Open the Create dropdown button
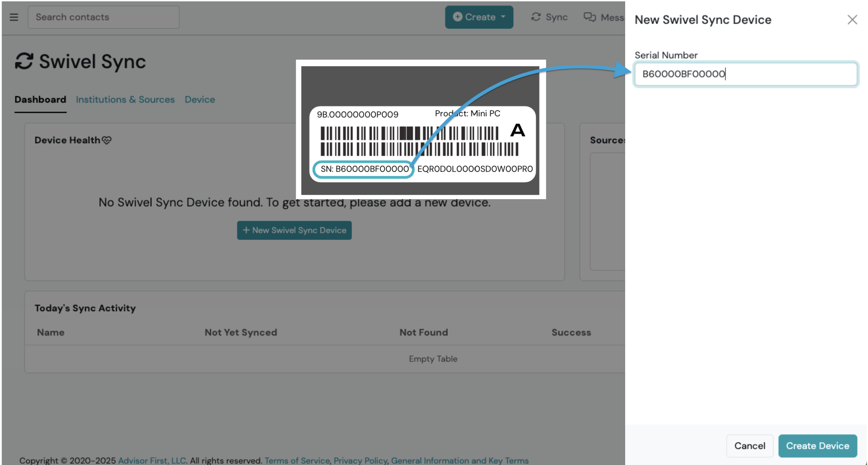 coord(479,17)
